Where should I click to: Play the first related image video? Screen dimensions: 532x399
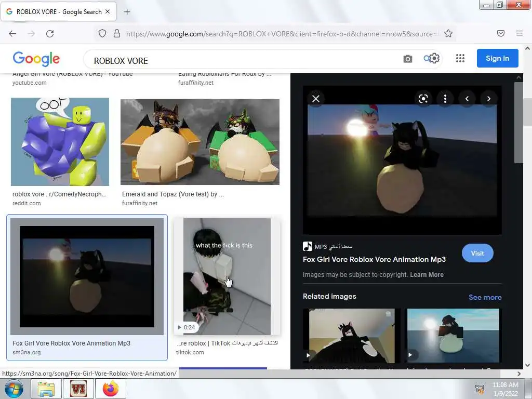(x=308, y=355)
